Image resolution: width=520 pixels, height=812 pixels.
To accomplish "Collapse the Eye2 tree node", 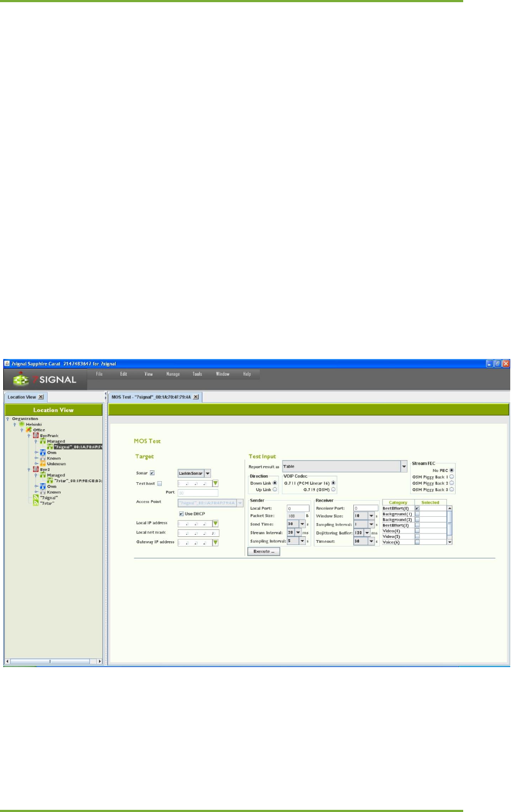I will pos(29,469).
